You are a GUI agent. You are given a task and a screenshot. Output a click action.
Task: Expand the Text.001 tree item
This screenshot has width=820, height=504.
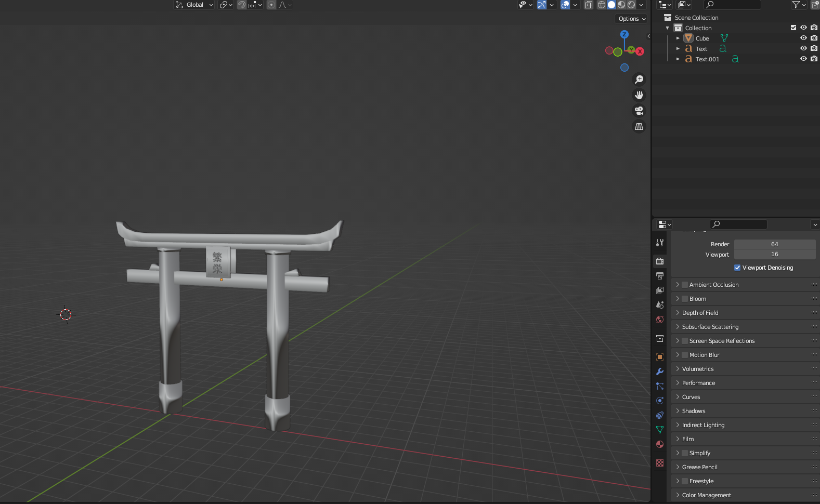[x=678, y=59]
